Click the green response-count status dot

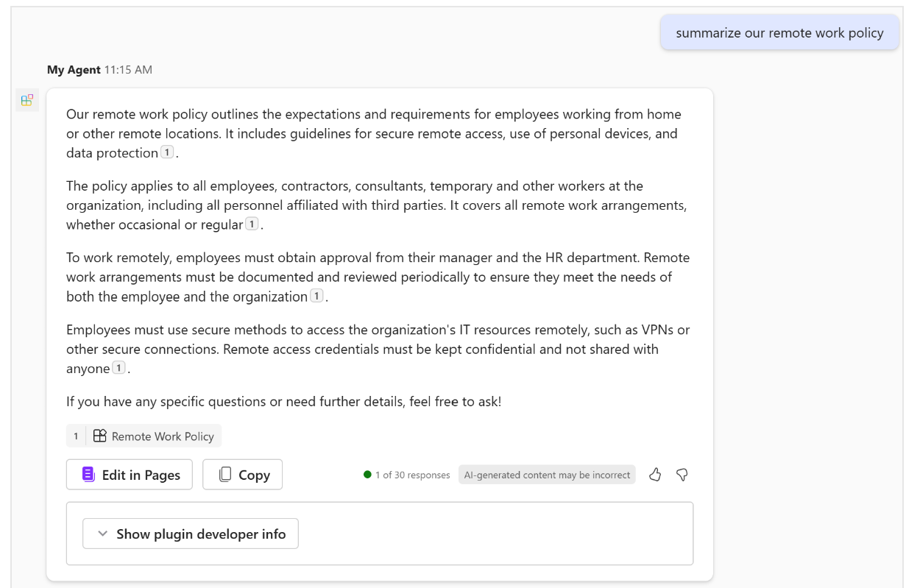[367, 475]
